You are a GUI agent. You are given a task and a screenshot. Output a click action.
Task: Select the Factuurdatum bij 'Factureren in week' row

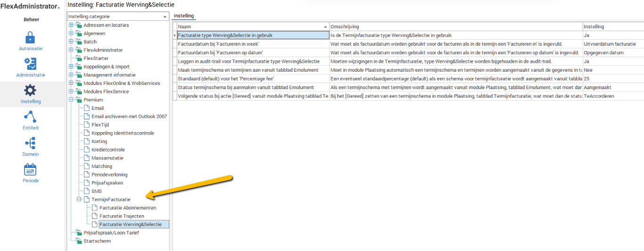252,44
